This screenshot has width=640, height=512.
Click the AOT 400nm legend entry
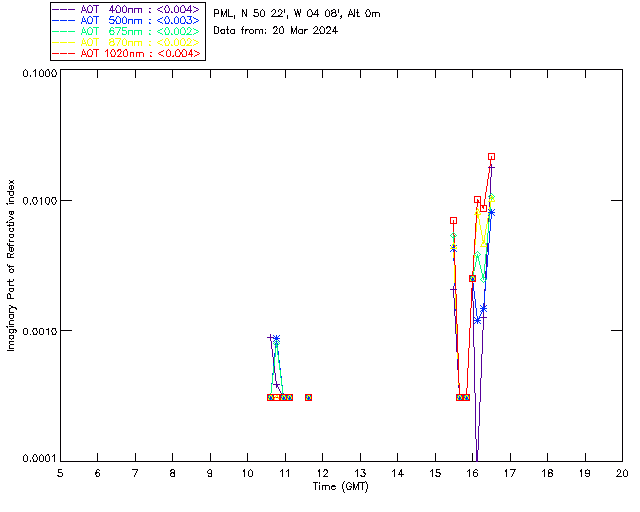[x=126, y=9]
